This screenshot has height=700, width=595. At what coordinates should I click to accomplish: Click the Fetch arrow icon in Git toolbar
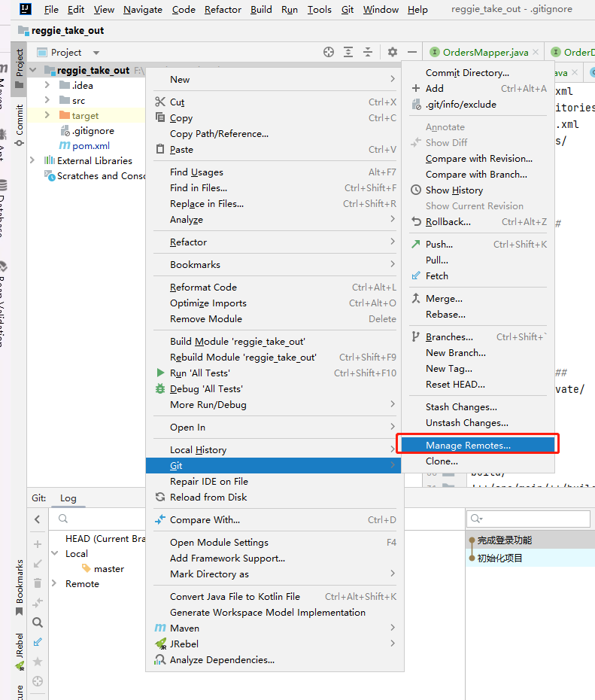pos(38,642)
